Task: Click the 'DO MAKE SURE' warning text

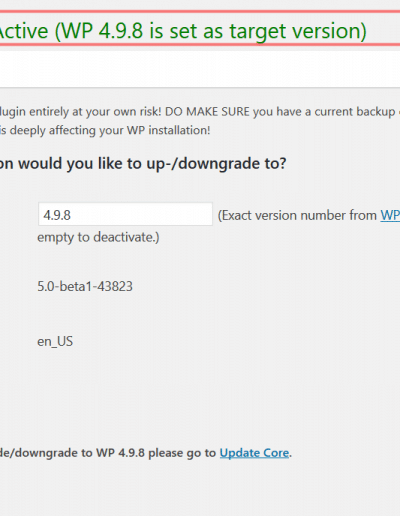Action: click(207, 111)
